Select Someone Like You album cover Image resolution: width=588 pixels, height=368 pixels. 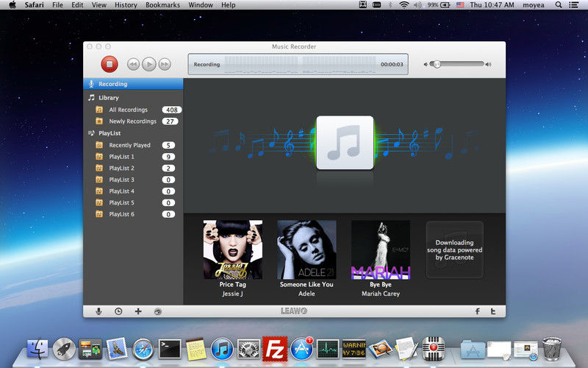[x=306, y=250]
